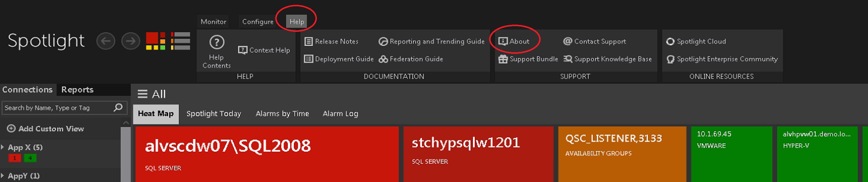Click the Search by Name, Type or Tag field

coord(57,108)
